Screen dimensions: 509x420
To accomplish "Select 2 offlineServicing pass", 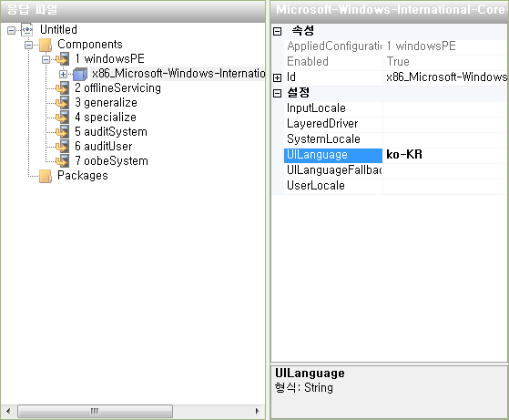I will click(117, 88).
